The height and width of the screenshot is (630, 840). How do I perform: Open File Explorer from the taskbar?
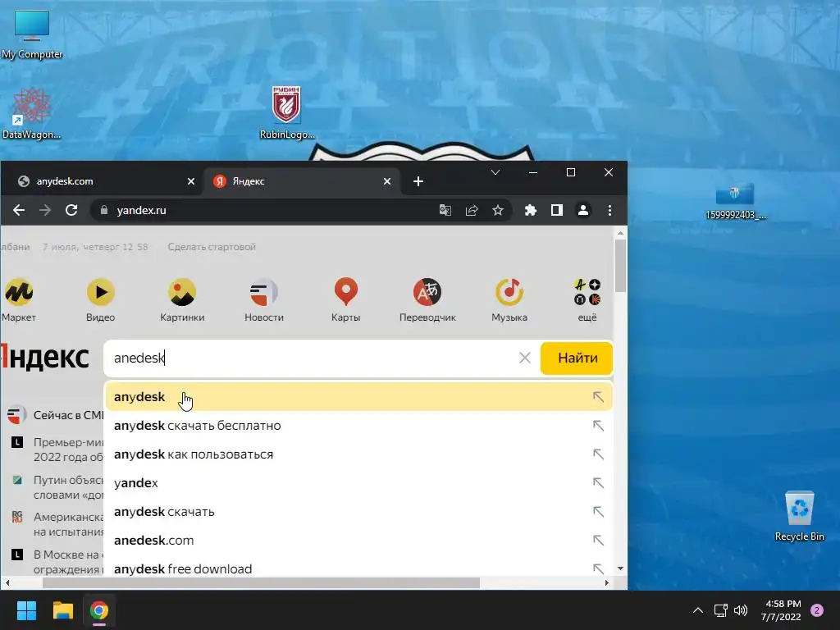click(62, 610)
